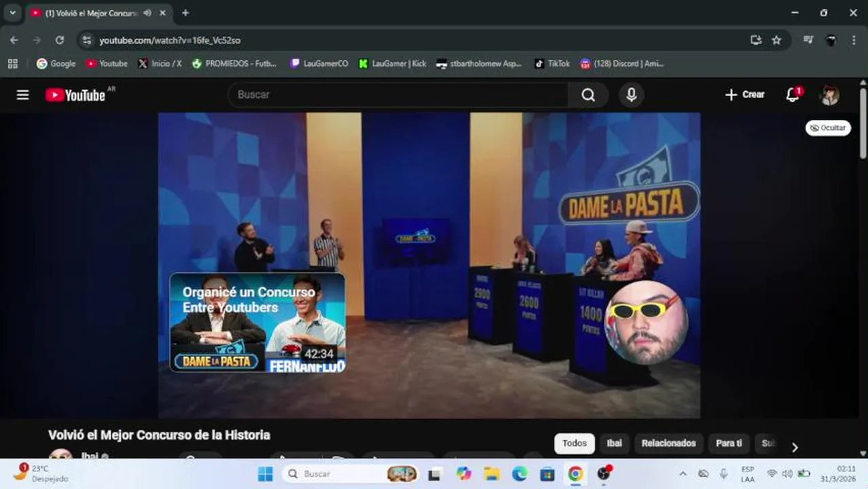Image resolution: width=868 pixels, height=489 pixels.
Task: Install app icon in address bar
Action: (756, 40)
